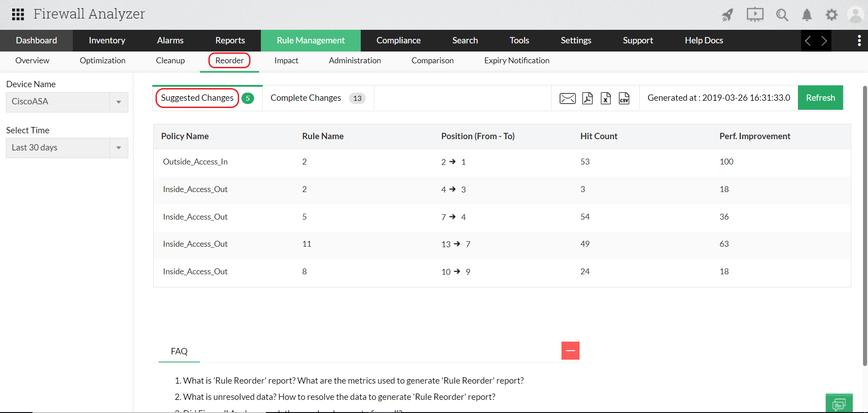Viewport: 868px width, 413px height.
Task: Open the Compliance menu item
Action: pos(398,40)
